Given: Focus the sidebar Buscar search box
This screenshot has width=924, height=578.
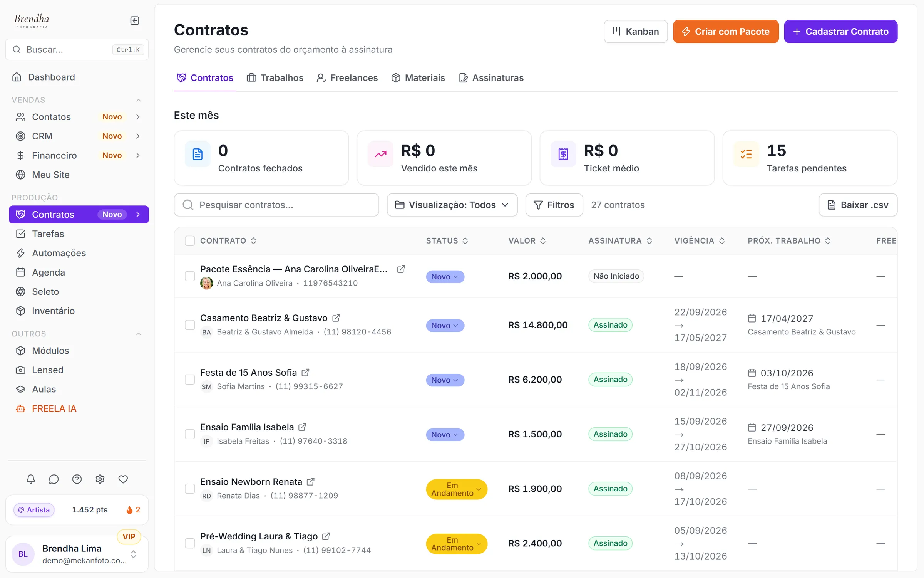Looking at the screenshot, I should coord(77,49).
